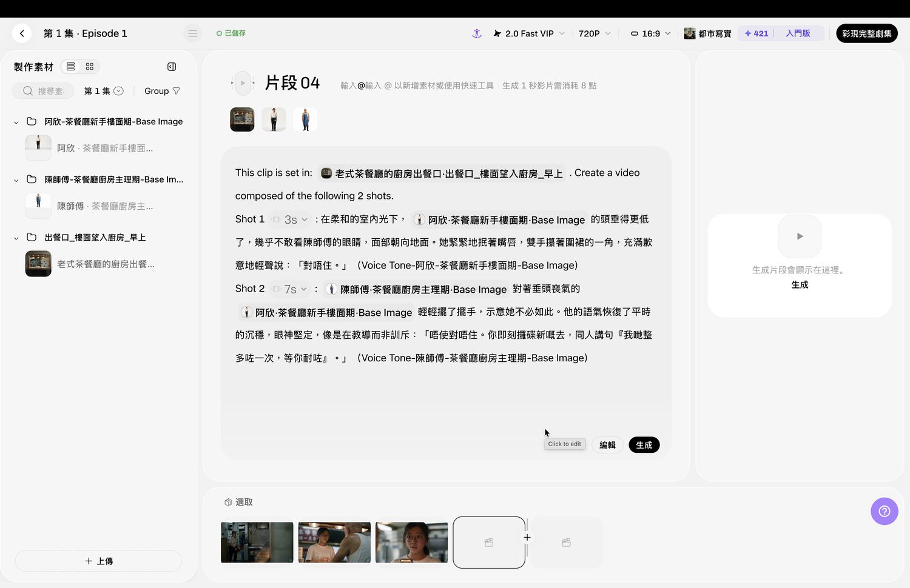Open the Shot 1 duration 3s dropdown

290,219
